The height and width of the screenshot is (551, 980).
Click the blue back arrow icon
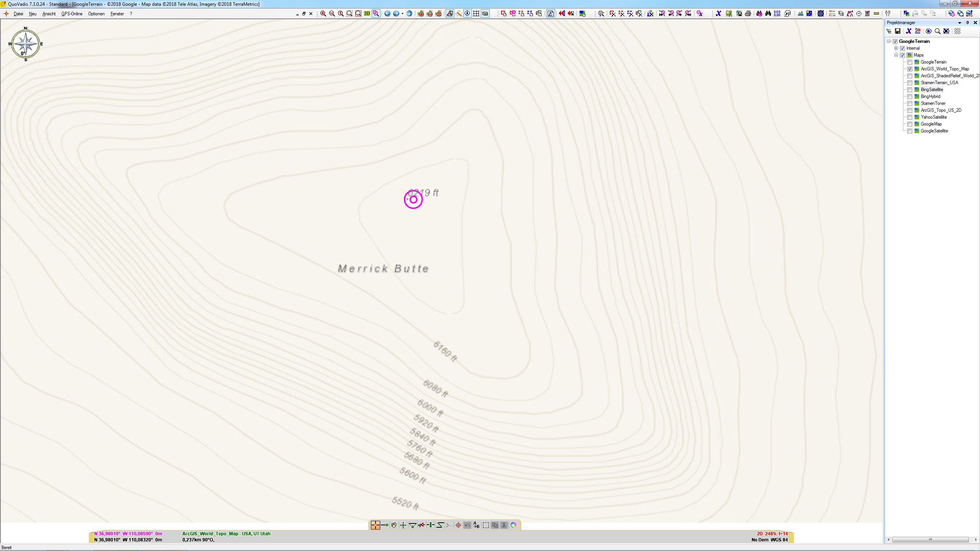(387, 14)
